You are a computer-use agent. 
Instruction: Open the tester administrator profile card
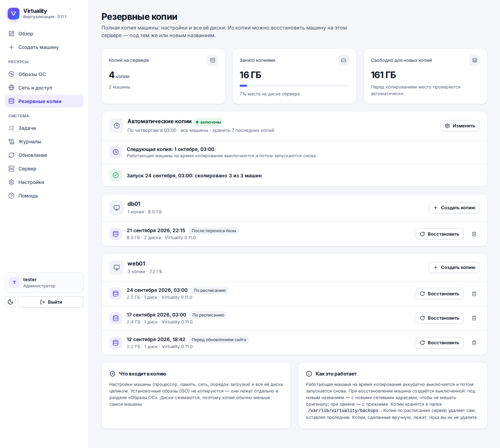pyautogui.click(x=44, y=283)
